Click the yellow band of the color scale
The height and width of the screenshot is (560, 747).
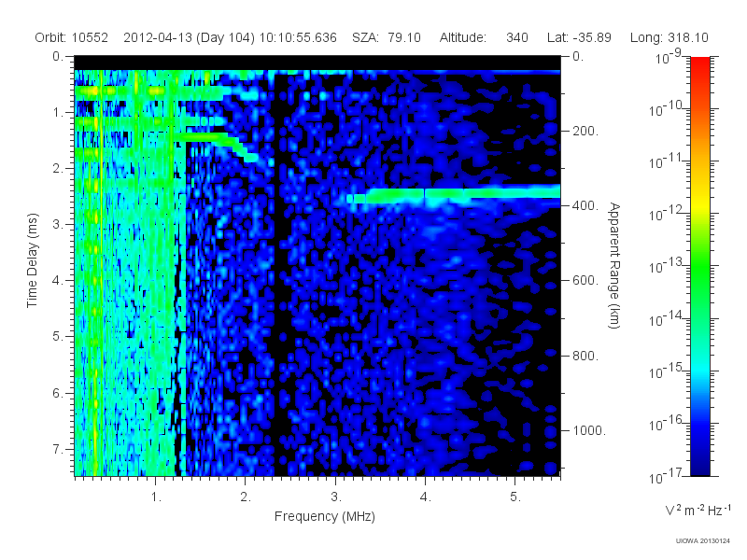click(699, 203)
